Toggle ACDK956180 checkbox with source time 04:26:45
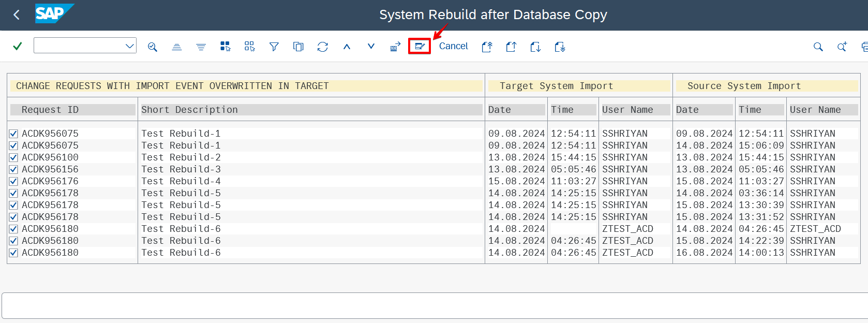868x323 pixels. [x=13, y=229]
